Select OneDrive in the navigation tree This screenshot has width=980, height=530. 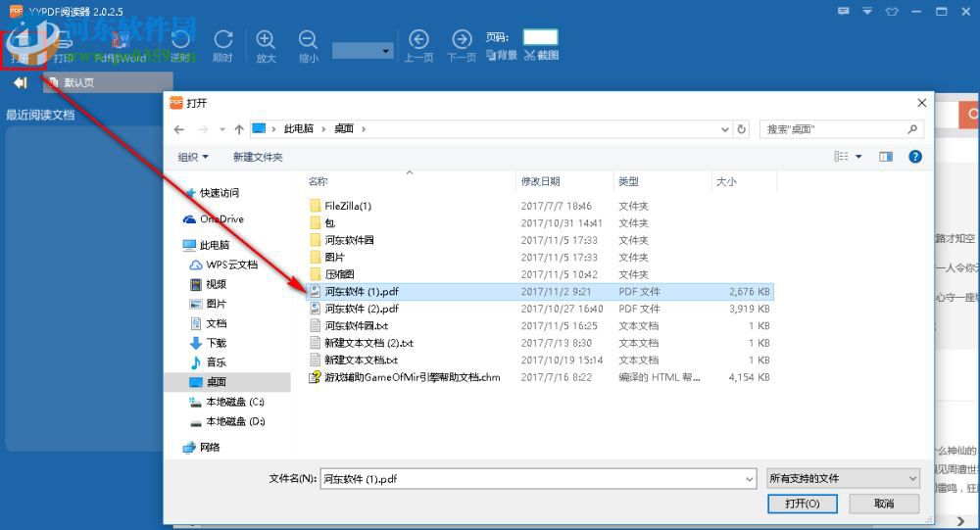click(x=221, y=218)
